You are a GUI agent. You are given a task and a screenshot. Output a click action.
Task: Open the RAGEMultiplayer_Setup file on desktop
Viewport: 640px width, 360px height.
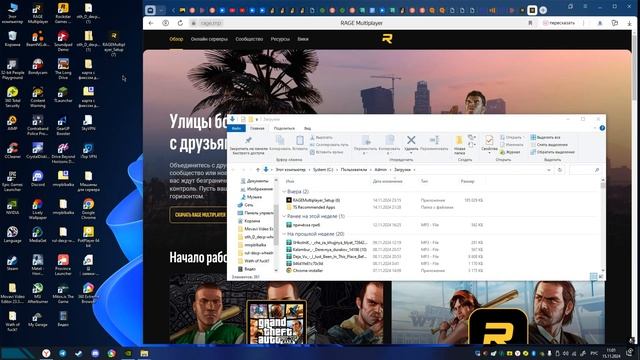coord(113,44)
